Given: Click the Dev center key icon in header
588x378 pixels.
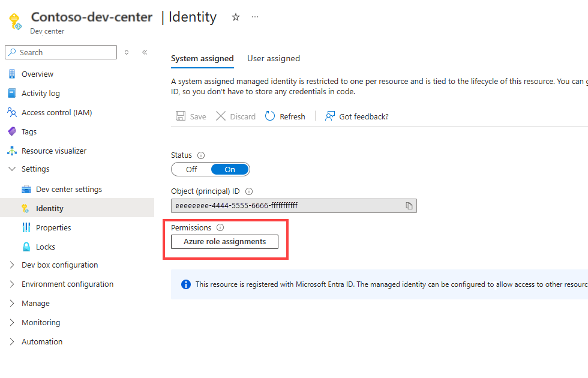Looking at the screenshot, I should pyautogui.click(x=16, y=22).
